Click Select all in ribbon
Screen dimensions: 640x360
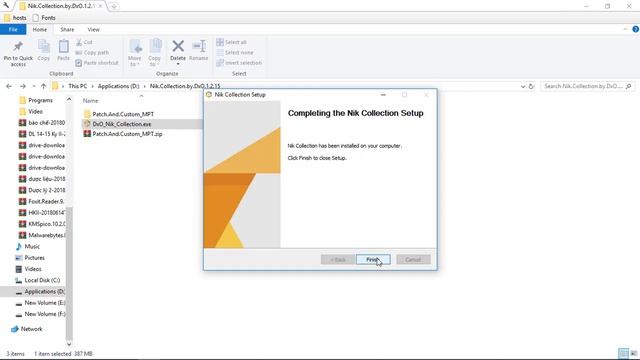(231, 42)
